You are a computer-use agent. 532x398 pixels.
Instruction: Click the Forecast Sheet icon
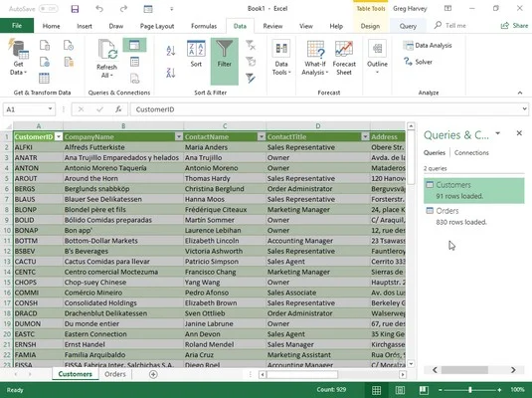click(344, 58)
